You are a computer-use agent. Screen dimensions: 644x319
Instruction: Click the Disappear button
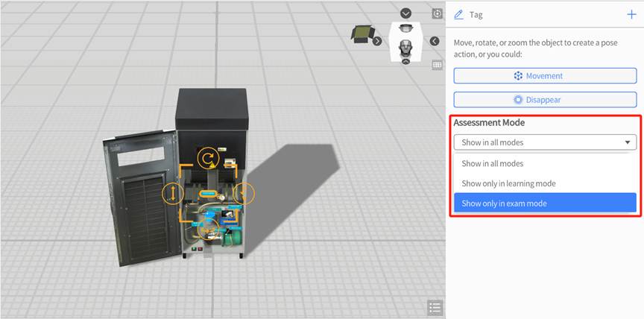[545, 100]
